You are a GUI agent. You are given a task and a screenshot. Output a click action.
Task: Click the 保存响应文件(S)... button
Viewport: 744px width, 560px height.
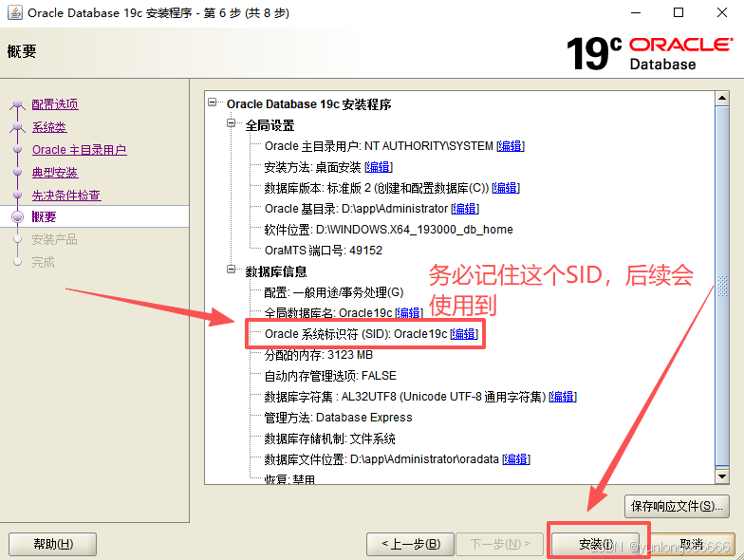[678, 507]
